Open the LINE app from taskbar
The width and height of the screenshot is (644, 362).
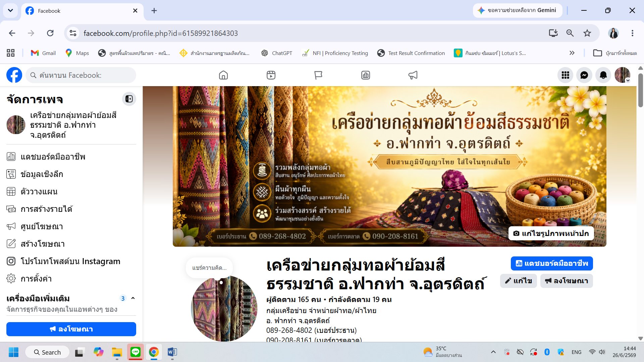[136, 352]
